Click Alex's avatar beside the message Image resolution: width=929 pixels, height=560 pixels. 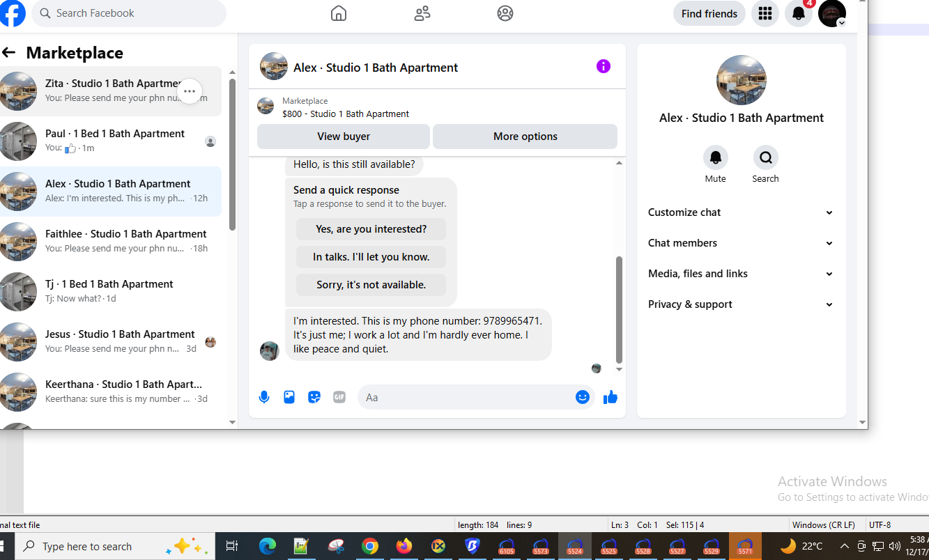(x=270, y=351)
